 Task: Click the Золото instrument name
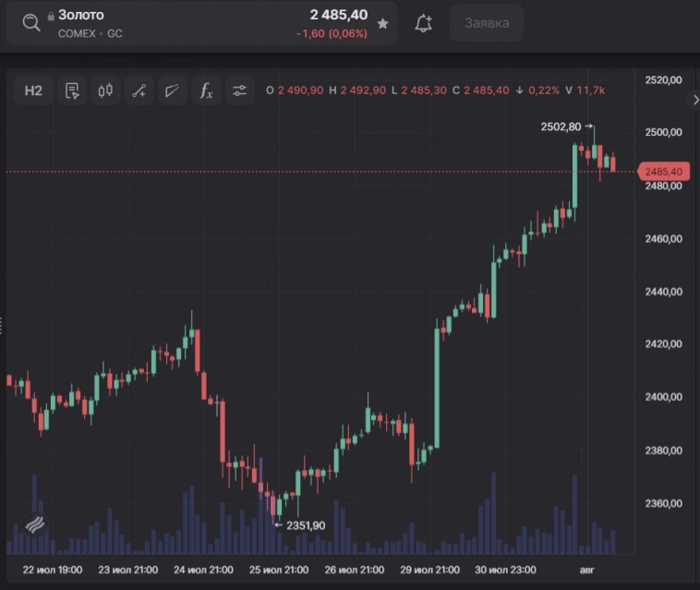[80, 15]
